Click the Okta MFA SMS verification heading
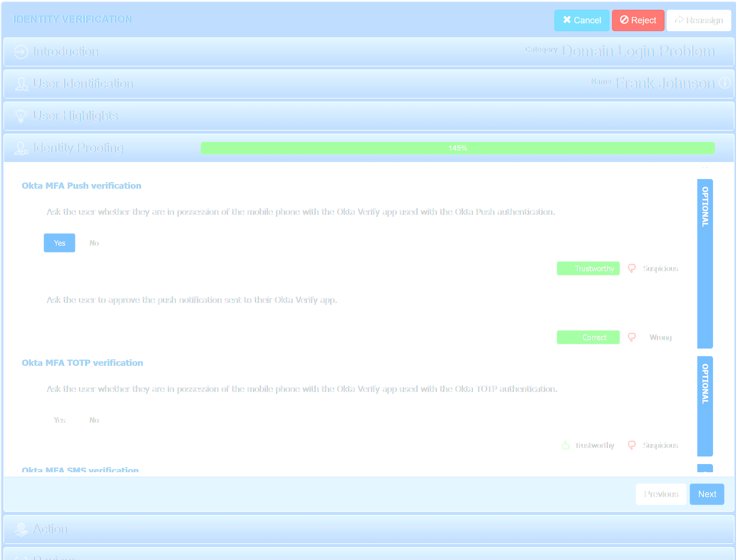The image size is (736, 560). 80,470
